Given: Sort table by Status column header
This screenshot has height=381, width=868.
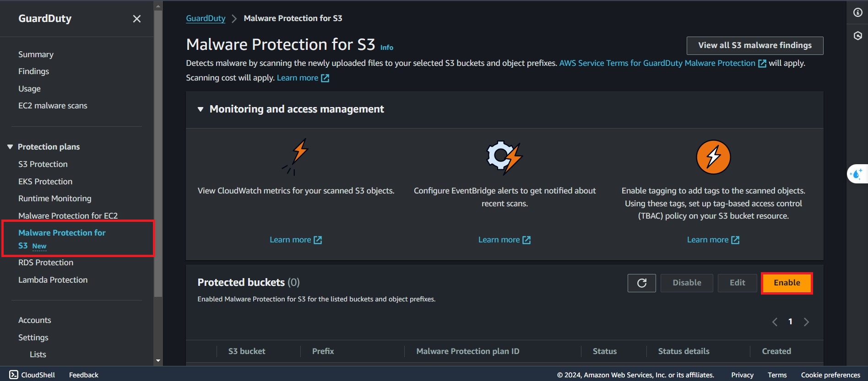Looking at the screenshot, I should point(604,351).
